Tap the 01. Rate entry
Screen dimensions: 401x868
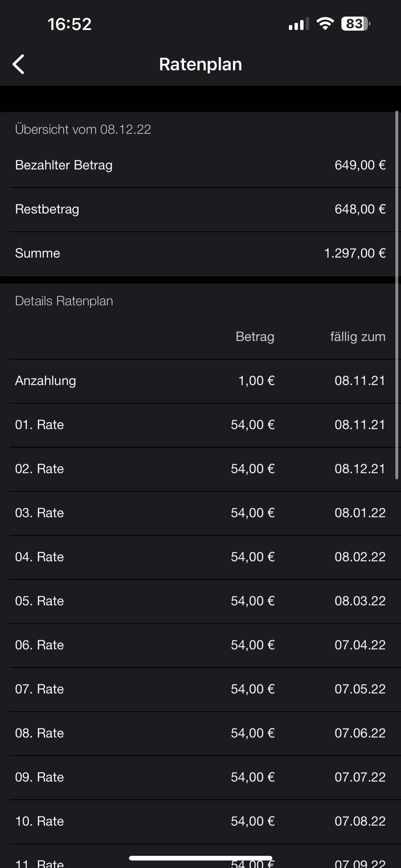[x=200, y=425]
